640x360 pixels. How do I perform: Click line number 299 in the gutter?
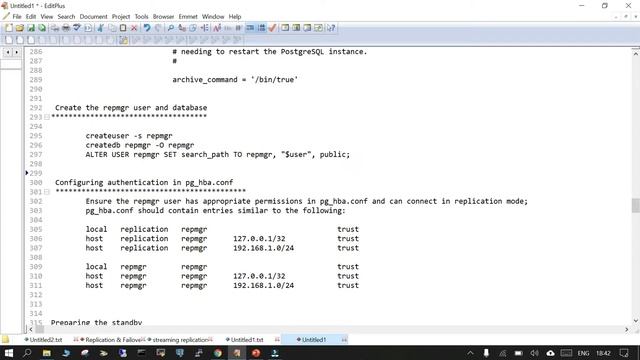(36, 173)
